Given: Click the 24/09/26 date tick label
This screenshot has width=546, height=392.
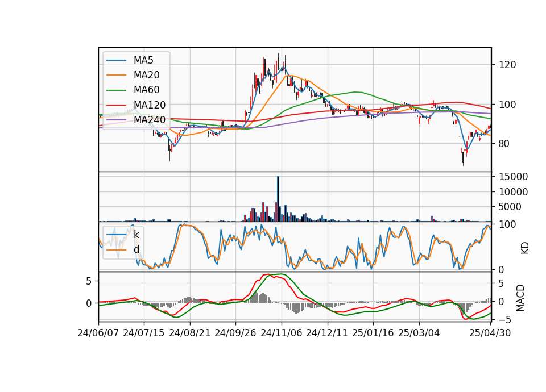Looking at the screenshot, I should click(x=235, y=333).
